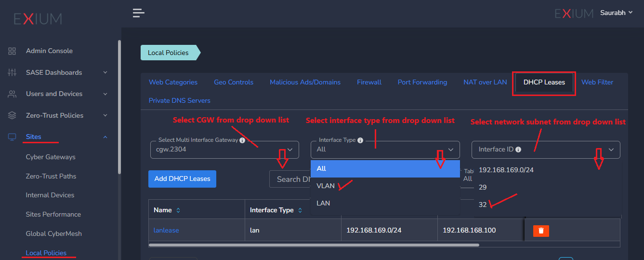
Task: Sort table by Name column arrows
Action: click(178, 210)
